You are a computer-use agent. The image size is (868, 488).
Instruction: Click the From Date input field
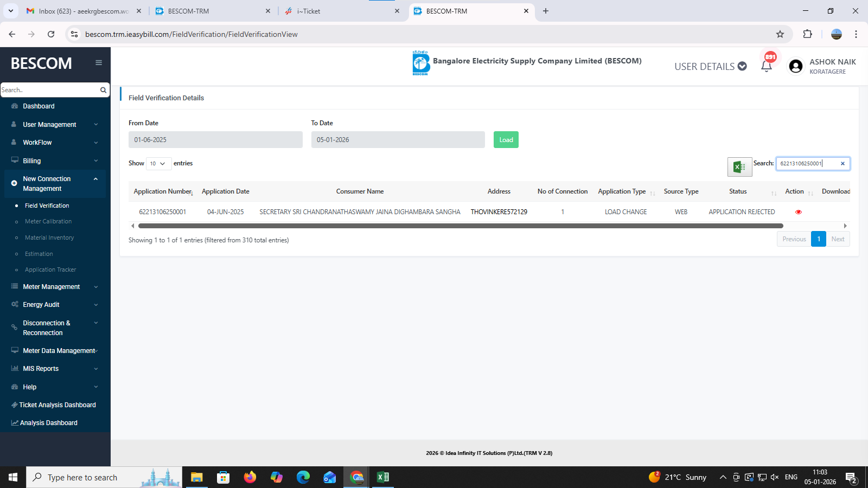click(x=215, y=140)
